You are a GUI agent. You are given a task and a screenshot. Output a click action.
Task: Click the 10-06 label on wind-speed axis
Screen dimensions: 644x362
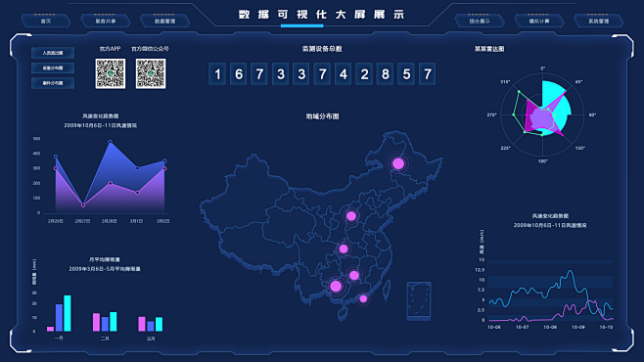click(x=494, y=327)
